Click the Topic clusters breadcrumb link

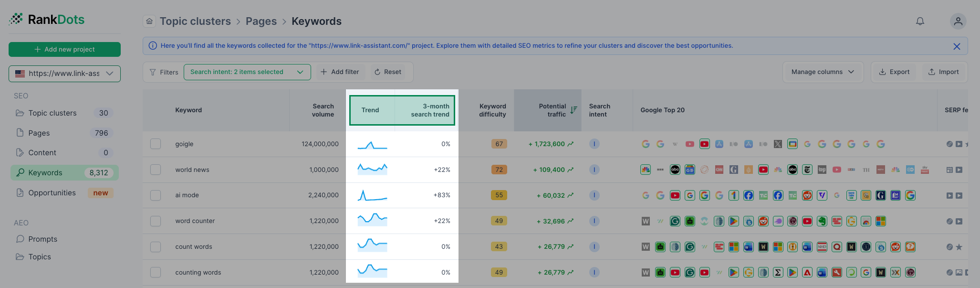pos(195,21)
